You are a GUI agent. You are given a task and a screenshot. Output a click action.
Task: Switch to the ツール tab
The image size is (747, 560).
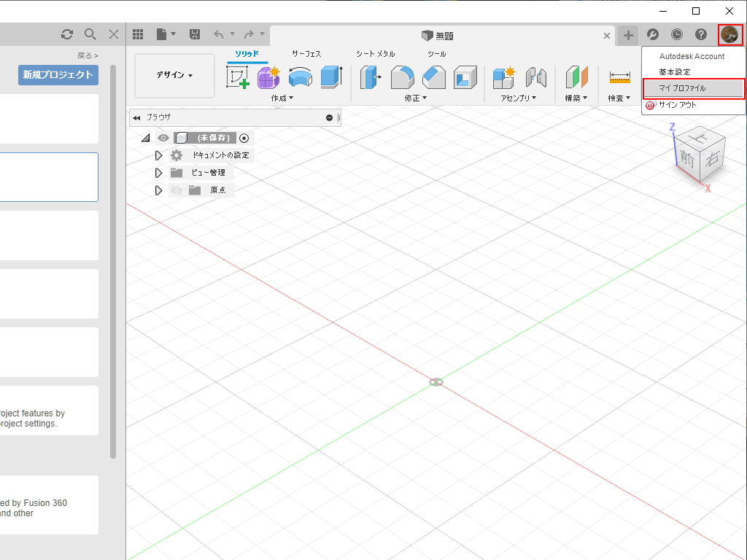coord(437,54)
